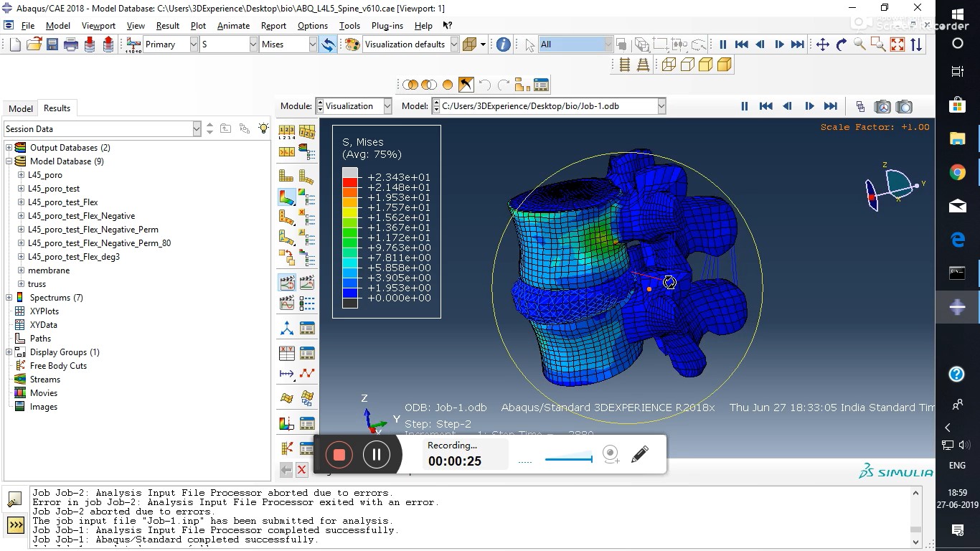Plot contours on deformed shape
Screen dimensions: 980x551
click(286, 197)
